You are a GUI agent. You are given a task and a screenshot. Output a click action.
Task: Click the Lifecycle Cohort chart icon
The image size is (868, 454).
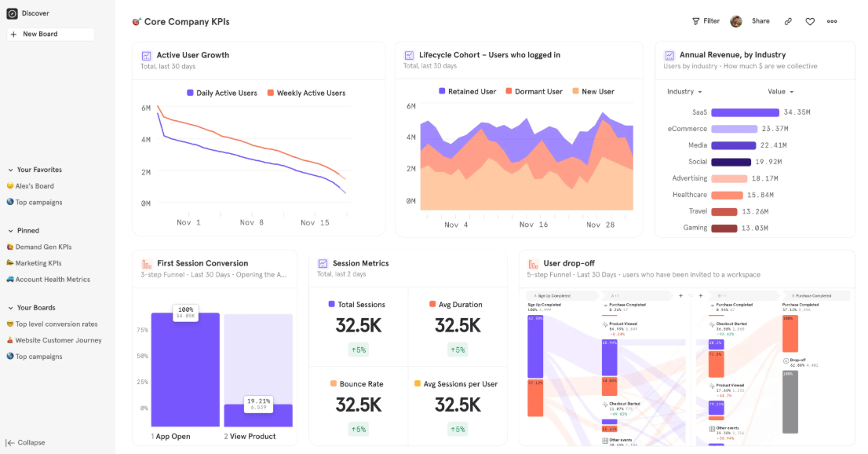pyautogui.click(x=409, y=55)
